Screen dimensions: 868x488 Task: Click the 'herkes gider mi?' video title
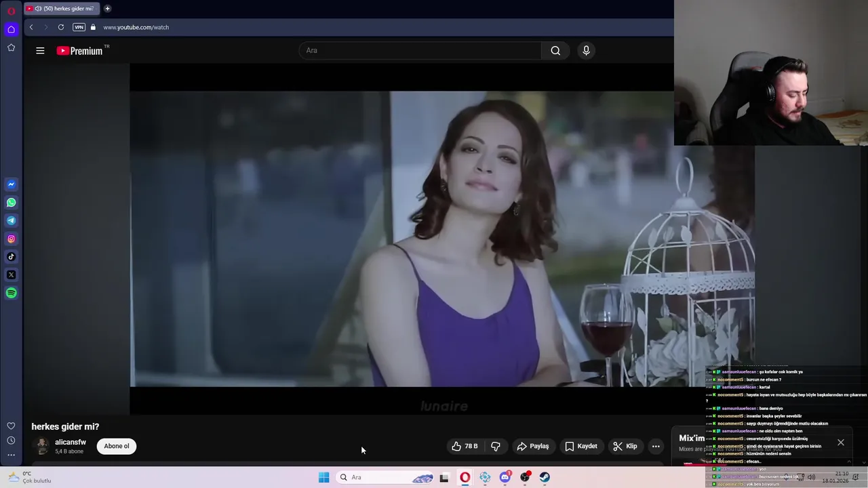(65, 426)
